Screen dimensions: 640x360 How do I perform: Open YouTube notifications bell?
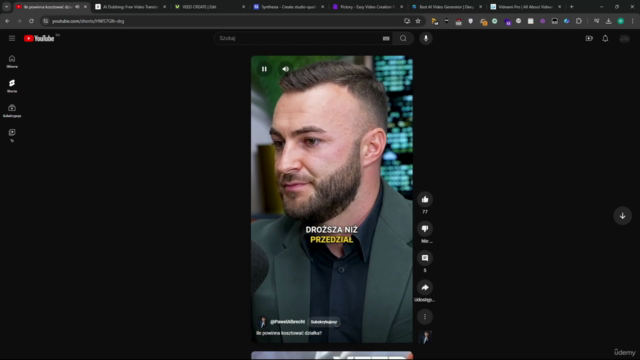[x=605, y=38]
